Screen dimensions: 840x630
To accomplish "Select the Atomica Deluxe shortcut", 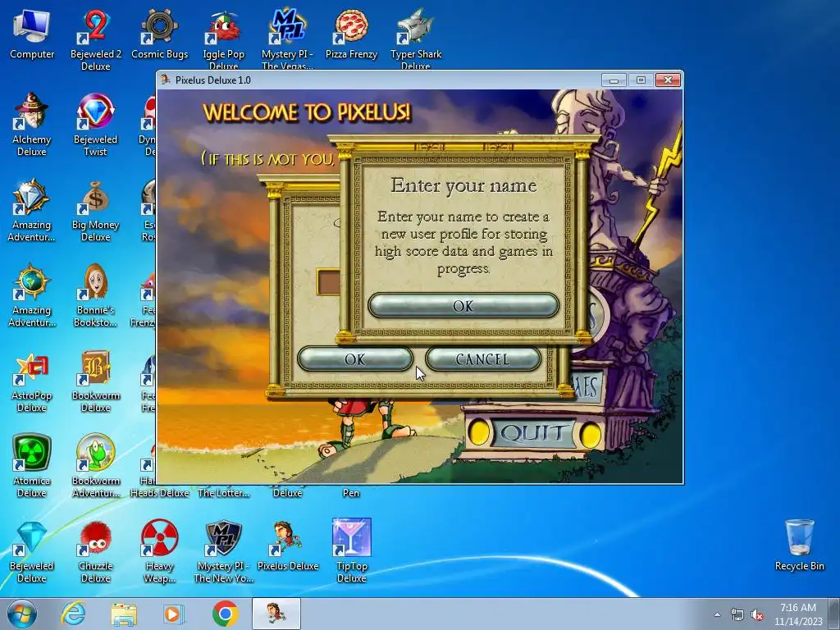I will point(32,467).
